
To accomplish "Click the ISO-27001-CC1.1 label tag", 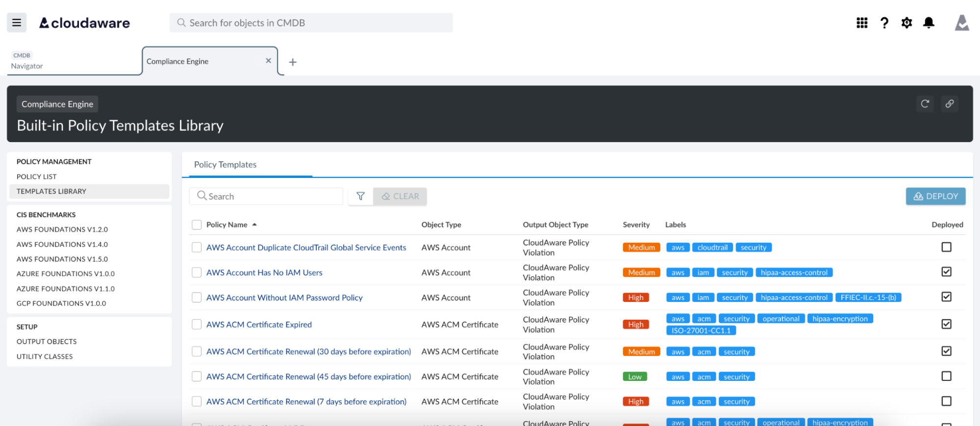I will pyautogui.click(x=701, y=330).
